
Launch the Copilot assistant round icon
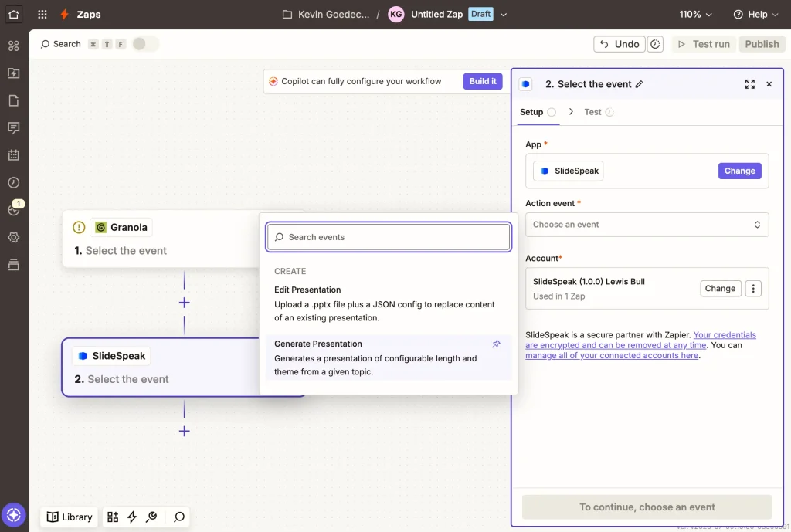click(14, 515)
